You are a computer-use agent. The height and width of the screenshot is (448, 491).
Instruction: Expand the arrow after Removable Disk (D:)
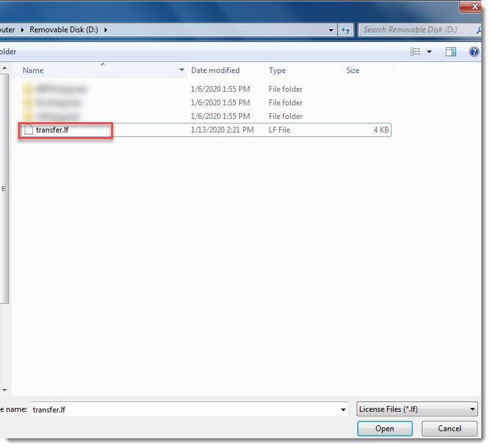(106, 30)
